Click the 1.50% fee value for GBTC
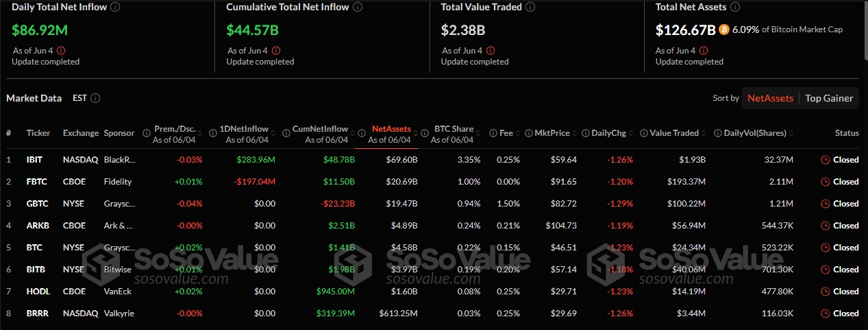Screen dimensions: 868x330 [508, 204]
